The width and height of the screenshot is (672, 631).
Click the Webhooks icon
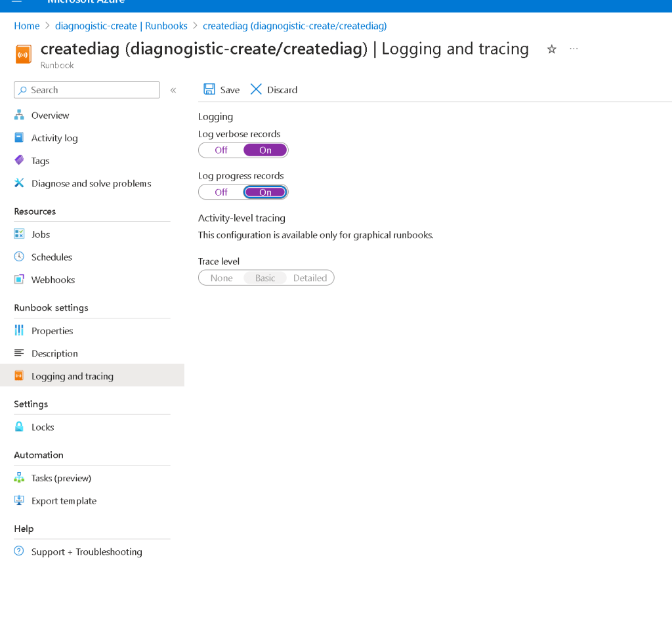19,280
